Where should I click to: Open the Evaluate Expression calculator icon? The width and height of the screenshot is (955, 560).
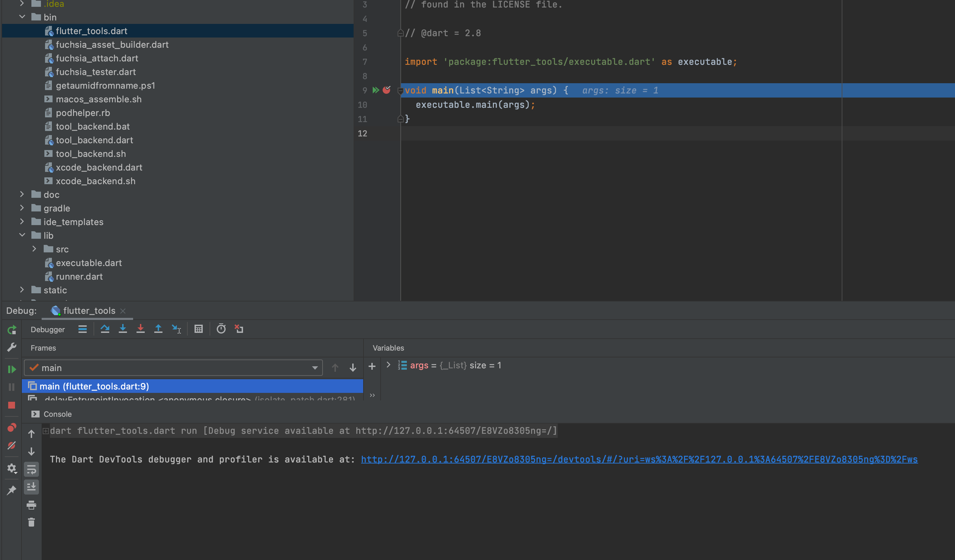tap(199, 329)
